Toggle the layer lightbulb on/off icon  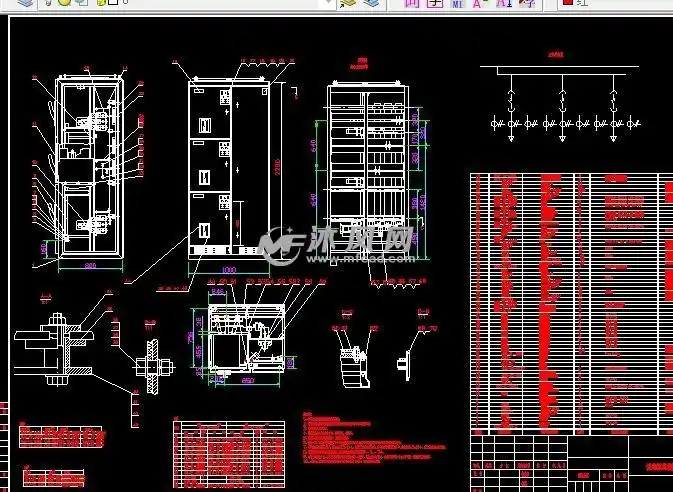[48, 3]
